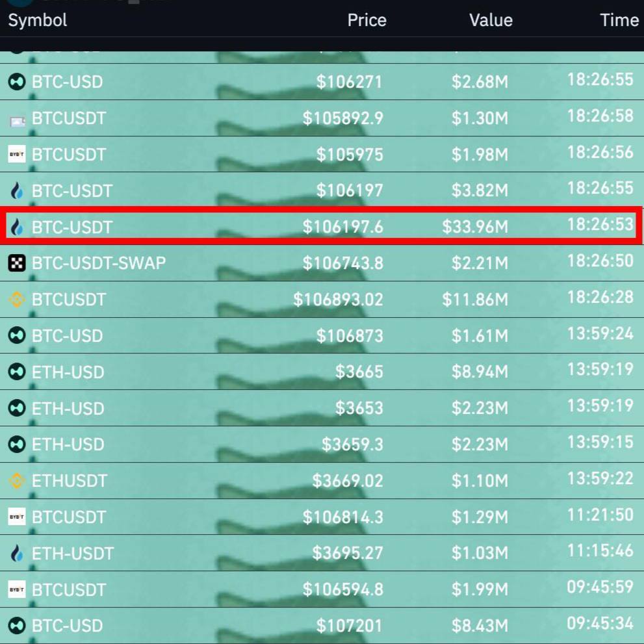Click price $106873
The height and width of the screenshot is (644, 644).
pyautogui.click(x=350, y=335)
